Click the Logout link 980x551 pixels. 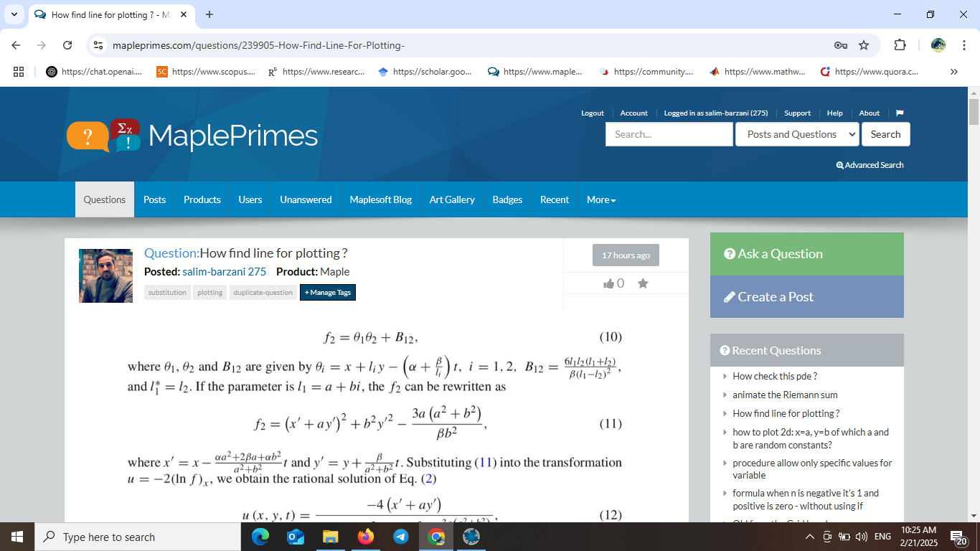pos(593,113)
